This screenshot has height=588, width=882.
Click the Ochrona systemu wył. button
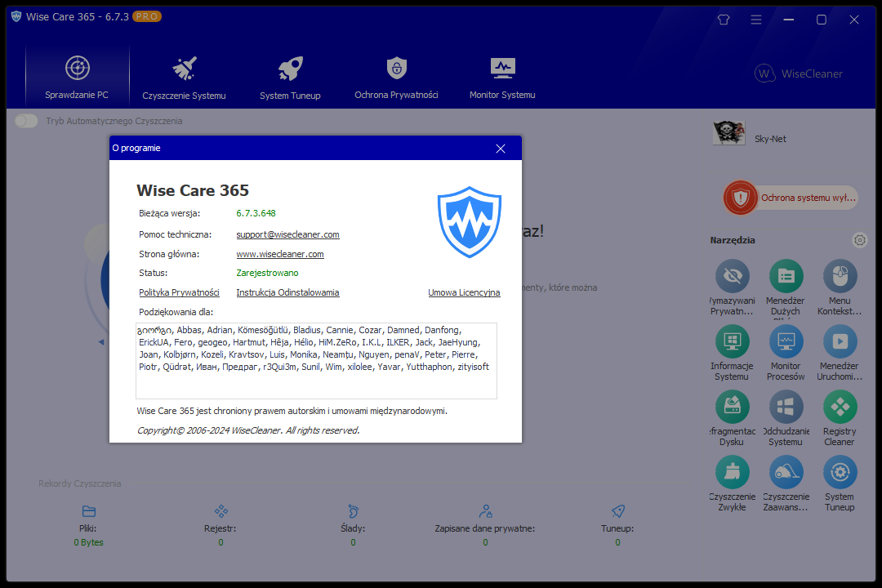coord(791,198)
